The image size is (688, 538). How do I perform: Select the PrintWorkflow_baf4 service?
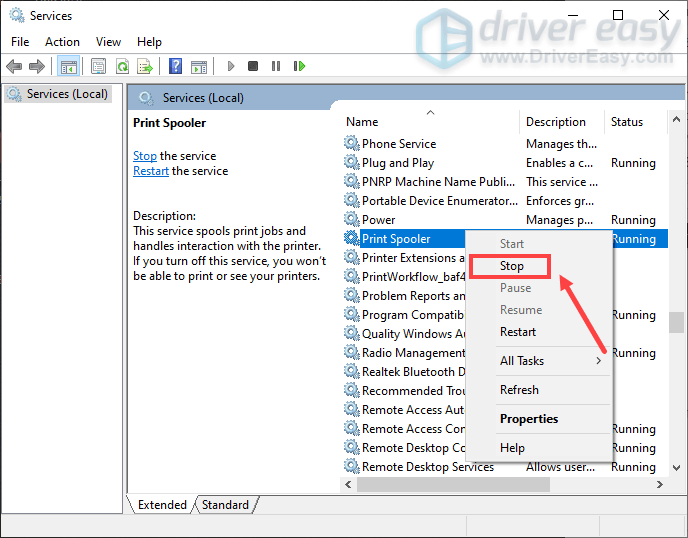(404, 276)
